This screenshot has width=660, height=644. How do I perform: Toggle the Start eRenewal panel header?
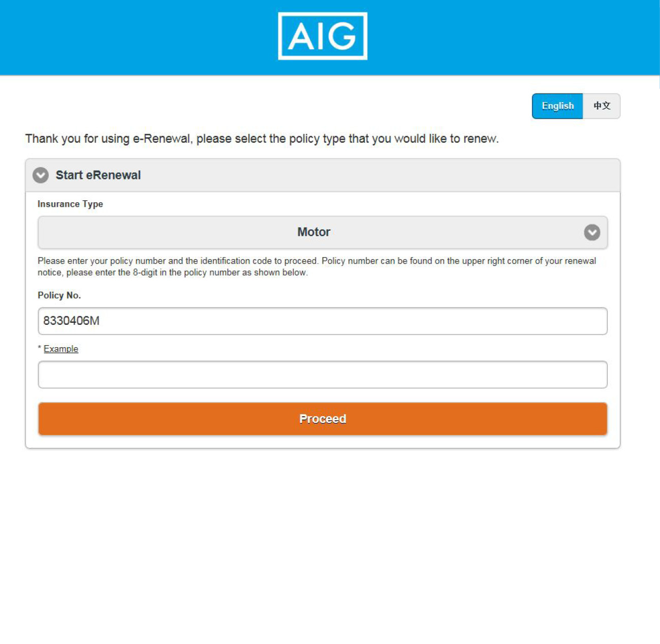(x=323, y=175)
